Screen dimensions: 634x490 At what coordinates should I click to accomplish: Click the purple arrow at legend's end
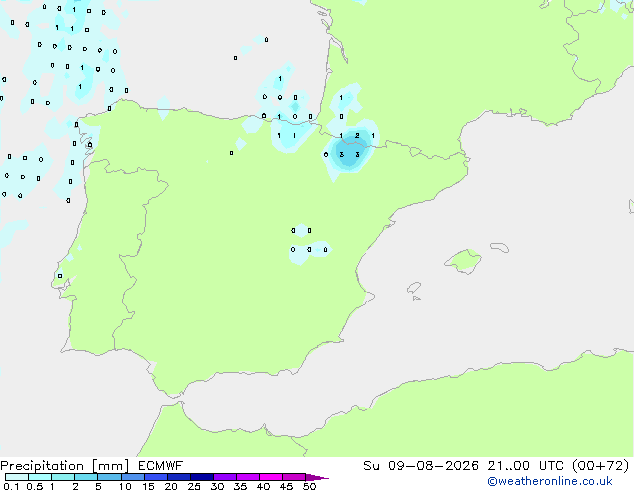click(317, 478)
